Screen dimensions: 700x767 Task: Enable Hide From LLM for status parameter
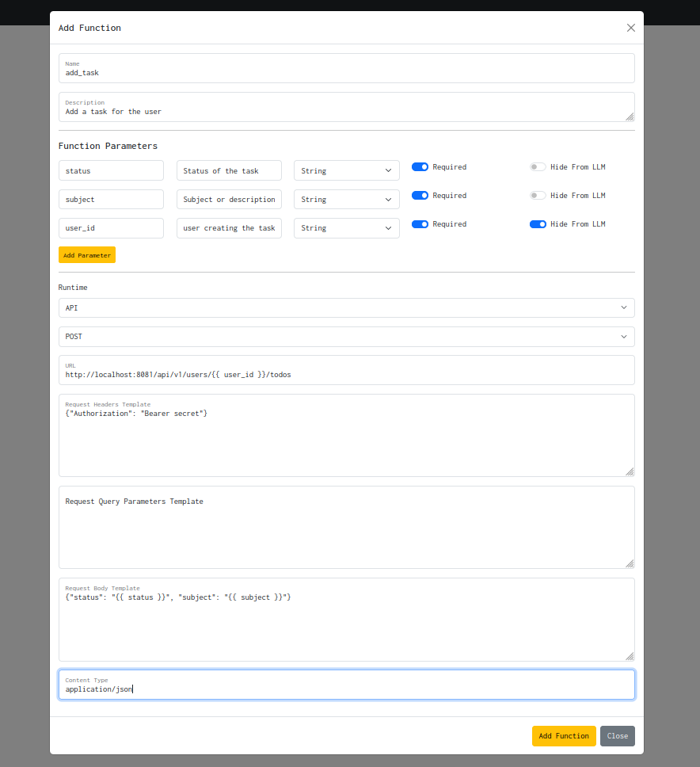(538, 166)
